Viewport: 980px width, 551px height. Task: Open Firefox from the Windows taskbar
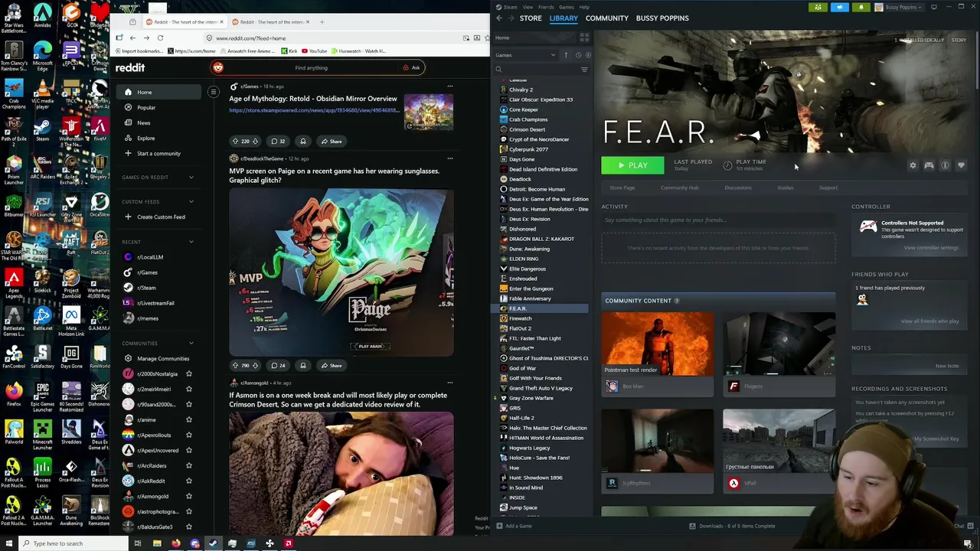176,543
